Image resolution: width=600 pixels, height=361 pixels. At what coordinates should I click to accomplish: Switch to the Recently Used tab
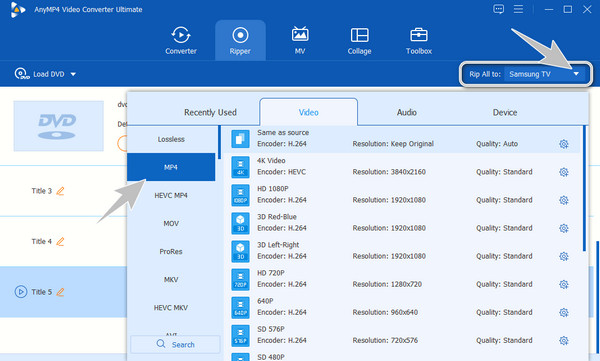[210, 112]
